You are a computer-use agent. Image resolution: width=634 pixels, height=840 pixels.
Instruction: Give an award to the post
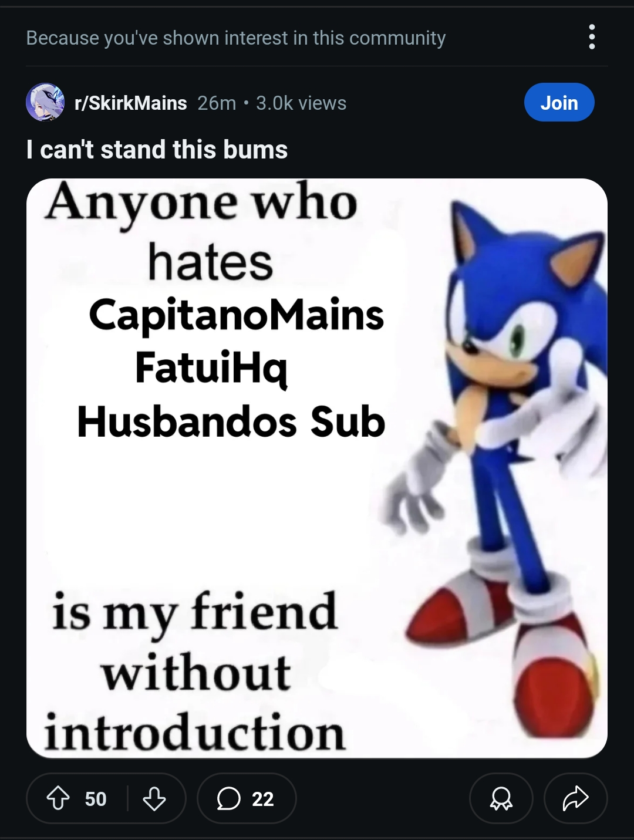click(x=501, y=798)
